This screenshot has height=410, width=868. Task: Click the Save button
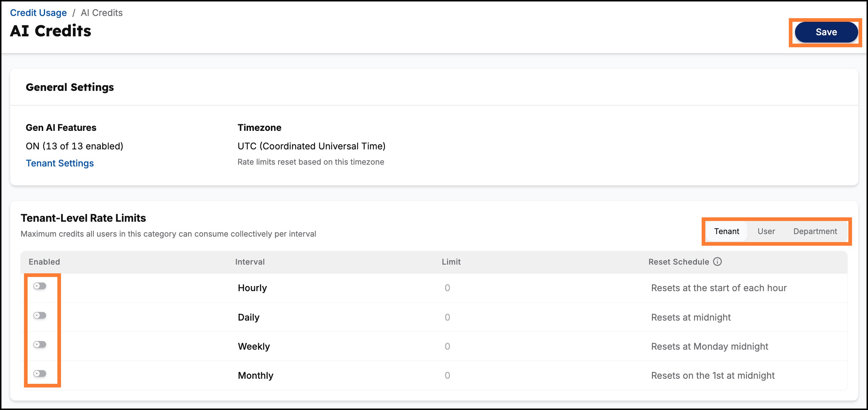coord(826,32)
